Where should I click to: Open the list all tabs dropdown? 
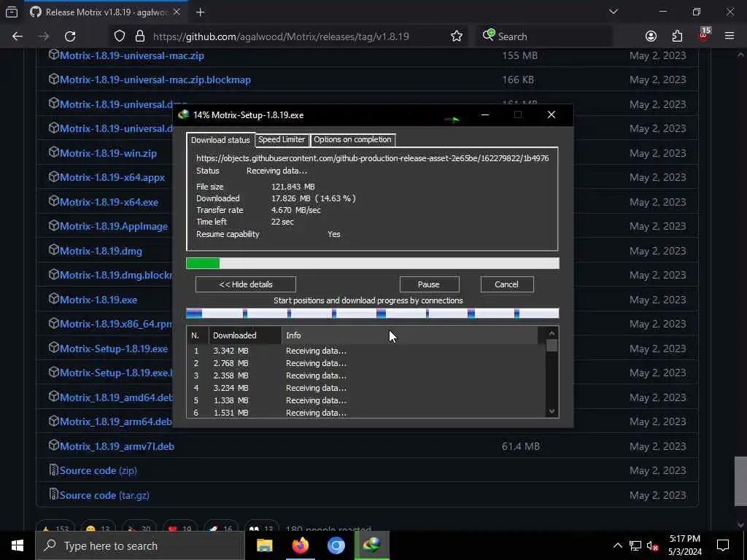click(613, 12)
